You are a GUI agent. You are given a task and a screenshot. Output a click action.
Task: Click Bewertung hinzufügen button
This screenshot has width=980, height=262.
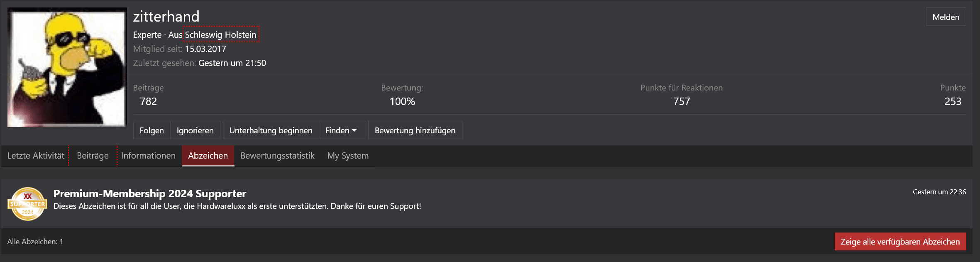pos(415,130)
